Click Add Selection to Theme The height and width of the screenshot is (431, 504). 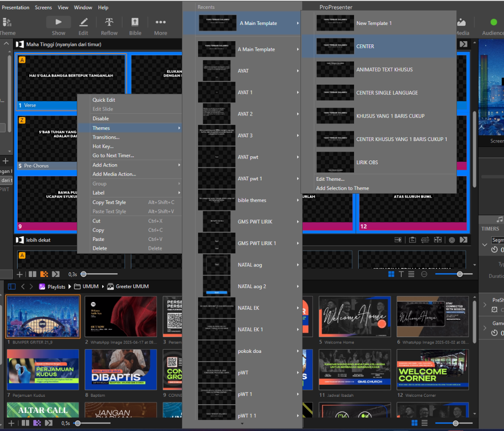pos(342,188)
